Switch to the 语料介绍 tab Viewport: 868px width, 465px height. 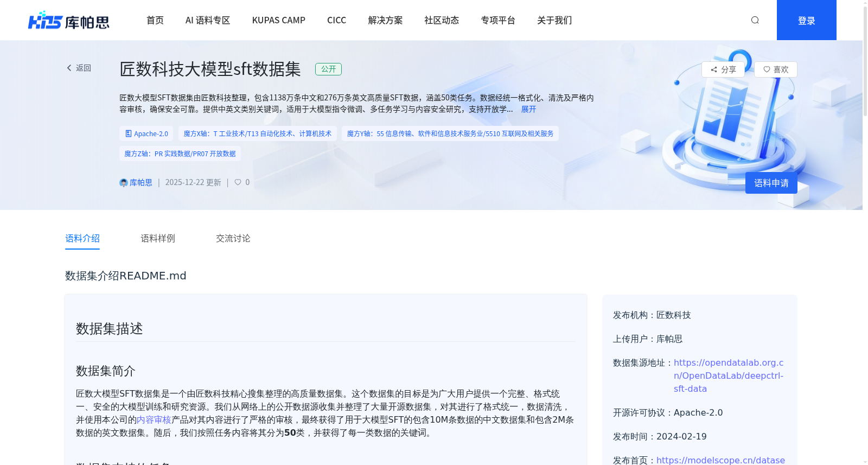click(x=82, y=238)
